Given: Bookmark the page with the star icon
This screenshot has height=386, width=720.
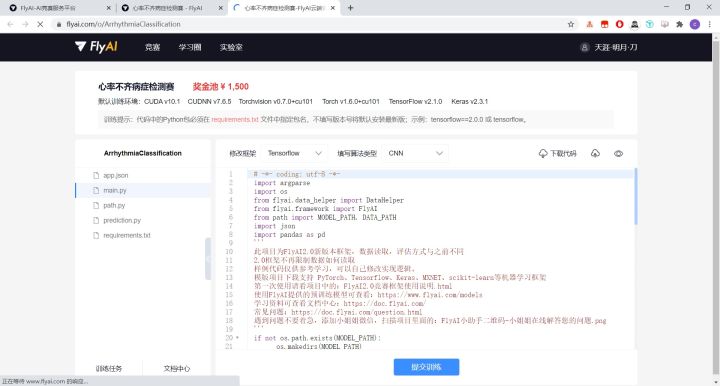Looking at the screenshot, I should (x=571, y=24).
